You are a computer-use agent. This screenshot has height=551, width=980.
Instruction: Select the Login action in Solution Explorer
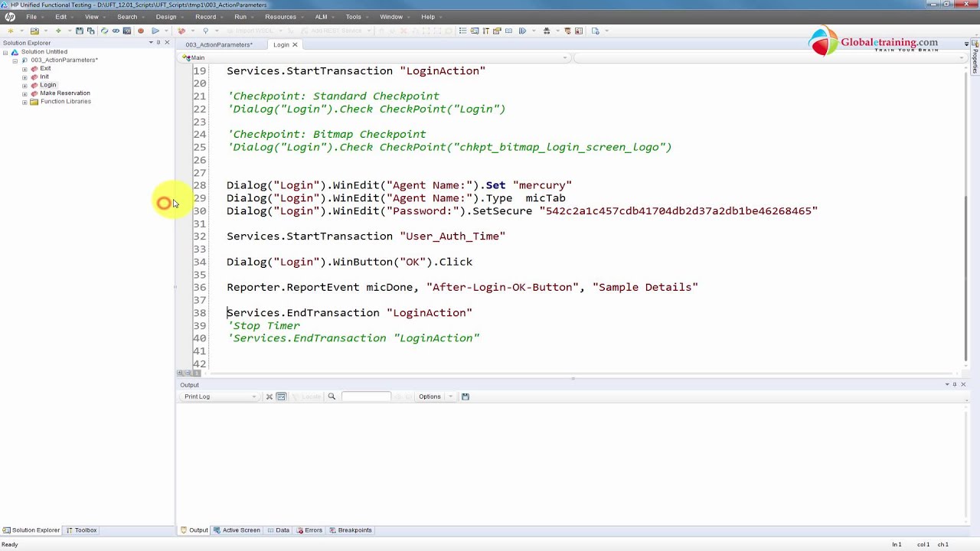click(47, 85)
